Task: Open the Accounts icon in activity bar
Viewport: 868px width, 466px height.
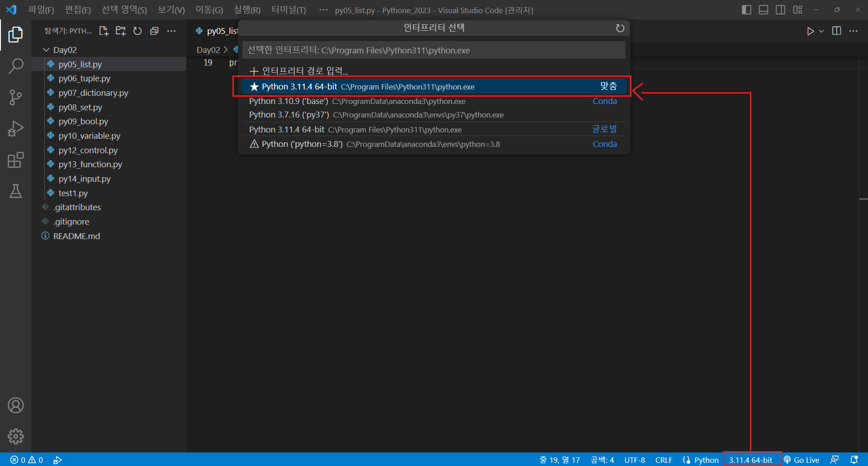Action: (15, 405)
